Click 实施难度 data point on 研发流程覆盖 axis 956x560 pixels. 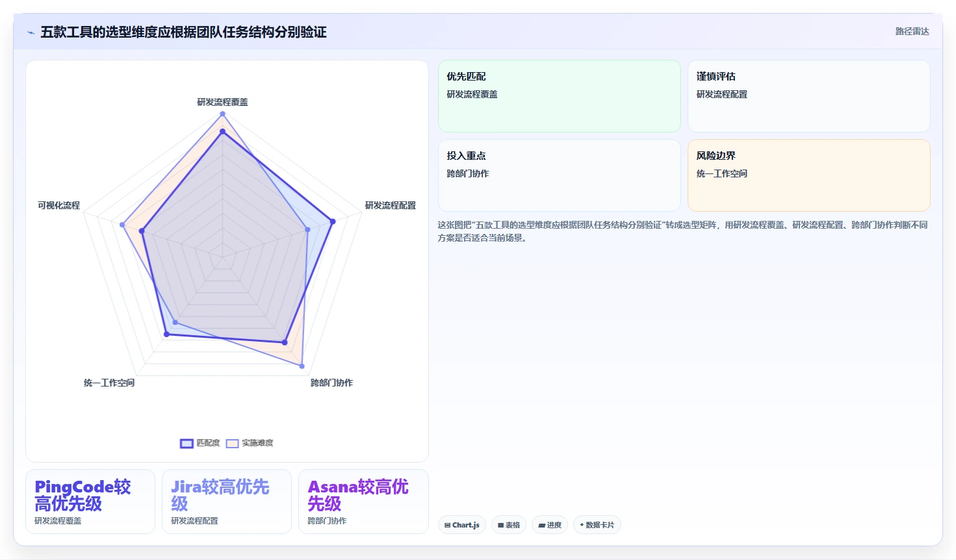[x=222, y=114]
